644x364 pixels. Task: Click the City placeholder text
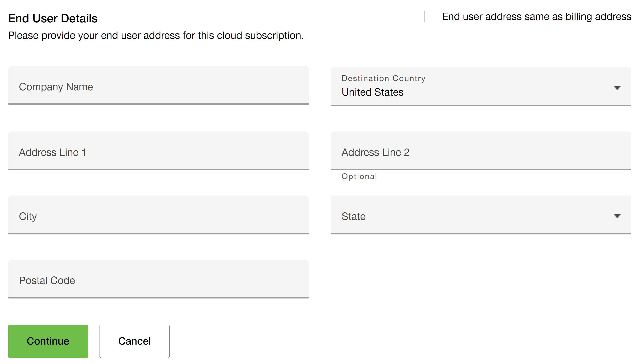point(28,216)
